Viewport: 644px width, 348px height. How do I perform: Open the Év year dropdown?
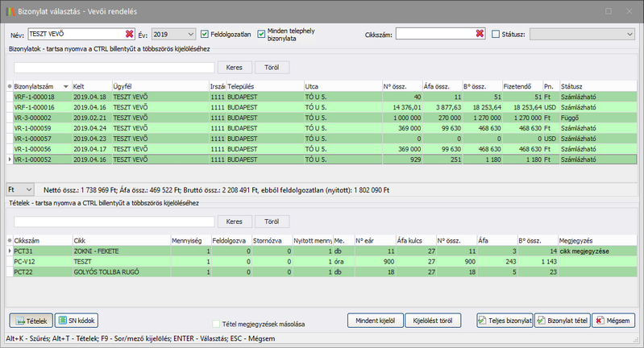point(190,34)
